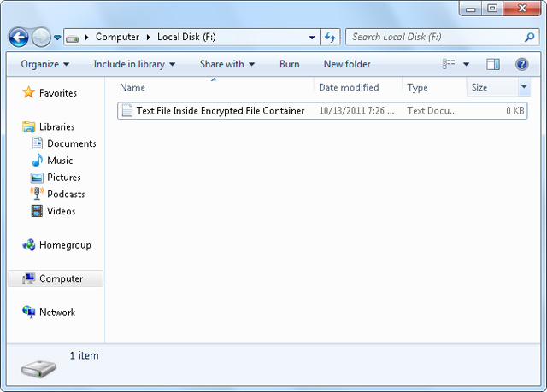547x392 pixels.
Task: Select Network in navigation pane
Action: click(57, 313)
